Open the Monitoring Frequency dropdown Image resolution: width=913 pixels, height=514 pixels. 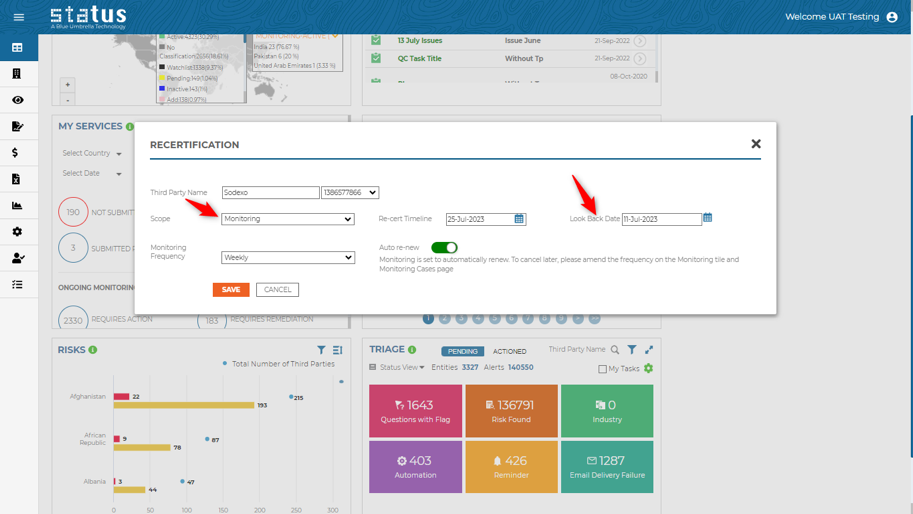pos(288,258)
